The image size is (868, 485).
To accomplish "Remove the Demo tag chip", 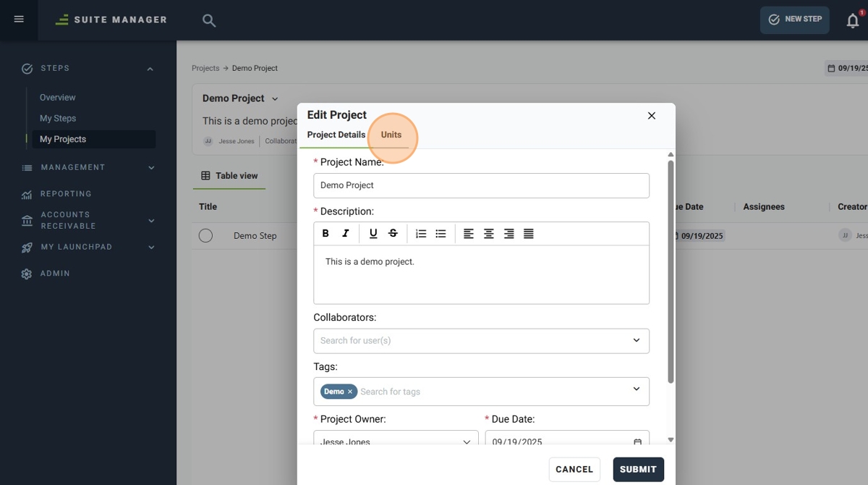I will click(x=350, y=392).
